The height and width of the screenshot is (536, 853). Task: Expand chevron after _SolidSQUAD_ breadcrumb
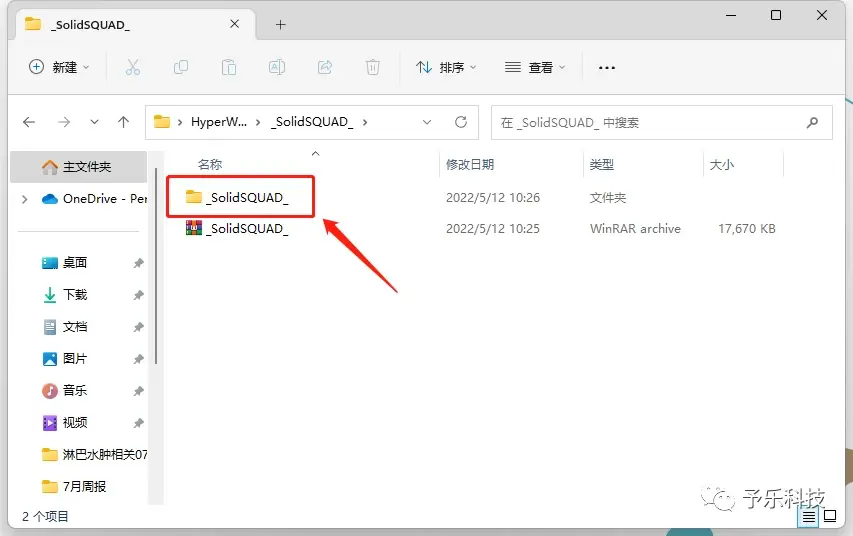coord(364,122)
